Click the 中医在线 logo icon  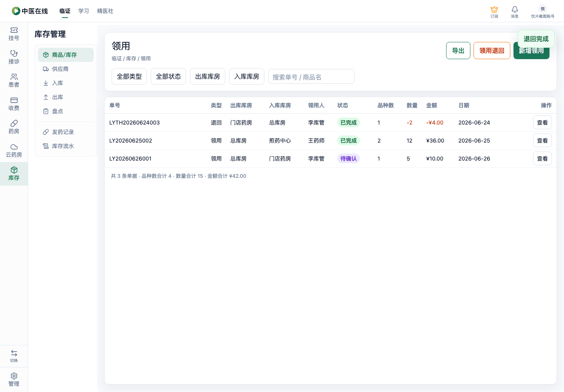[x=16, y=11]
